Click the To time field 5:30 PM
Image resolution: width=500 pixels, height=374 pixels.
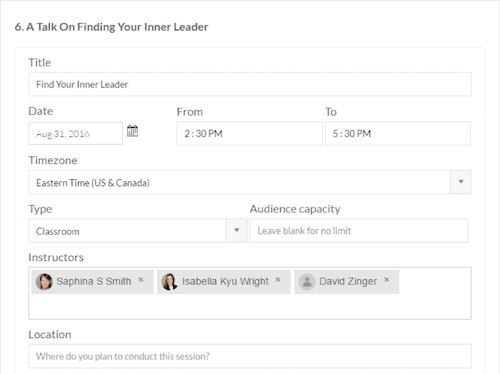[x=398, y=133]
